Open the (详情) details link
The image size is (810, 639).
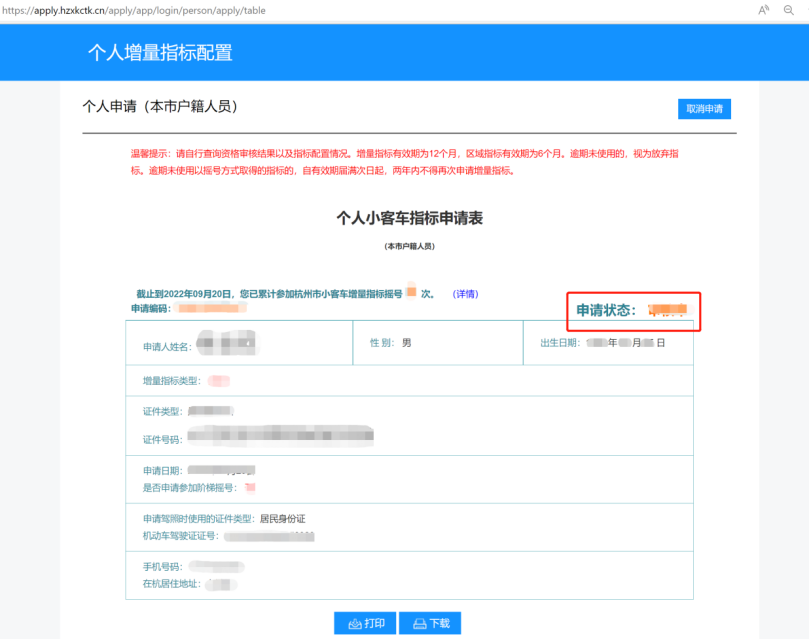465,294
